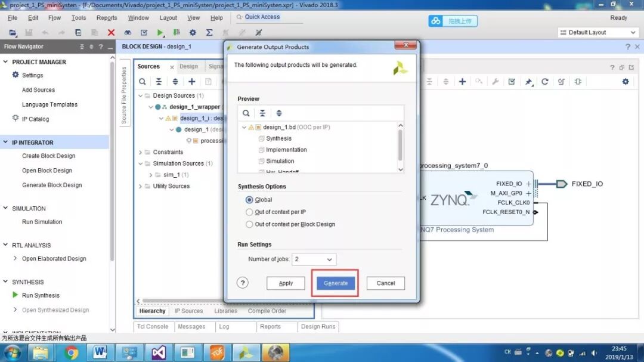Collapse all in the Sources panel
The image size is (644, 362).
(x=159, y=81)
